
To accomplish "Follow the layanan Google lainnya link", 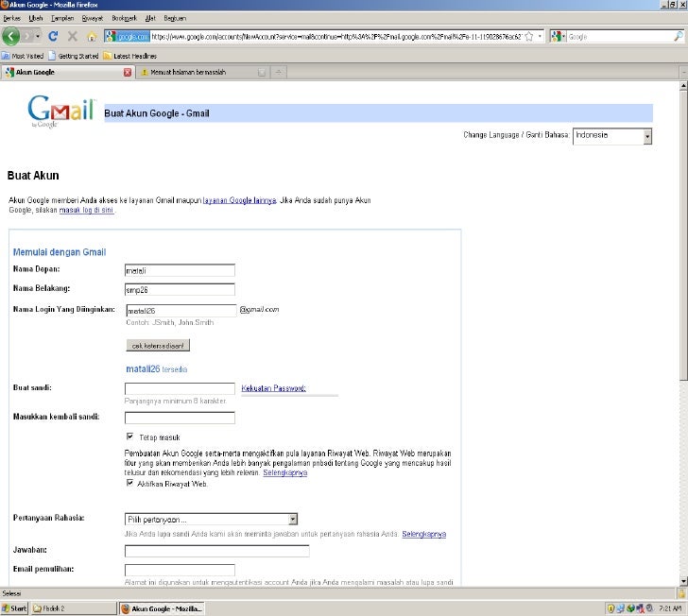I will [x=240, y=200].
